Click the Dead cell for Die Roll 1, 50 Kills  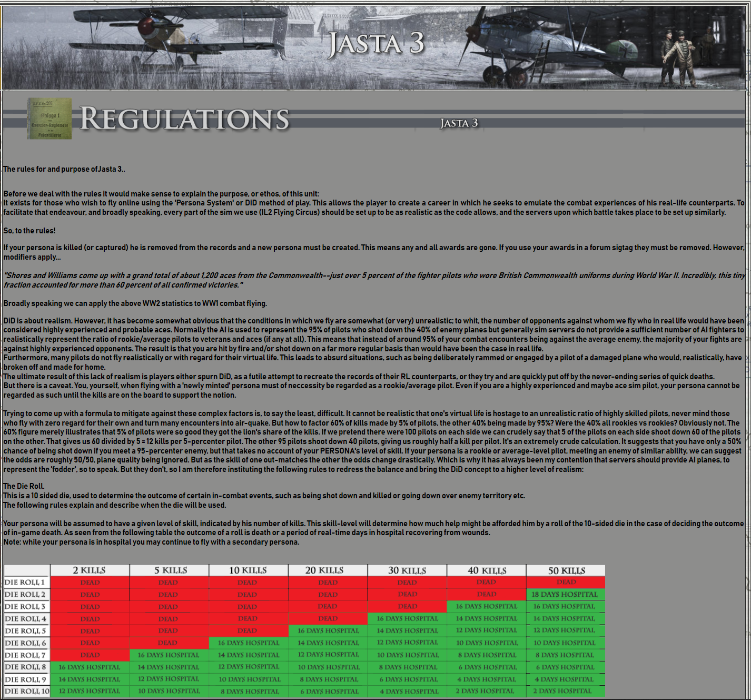(566, 582)
